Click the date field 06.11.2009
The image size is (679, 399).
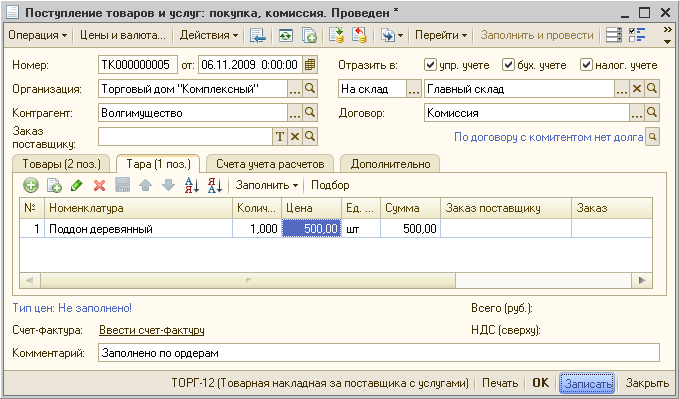[x=250, y=65]
